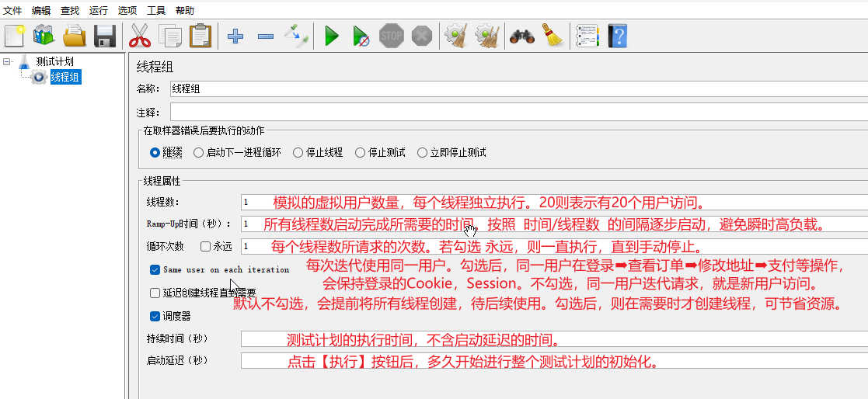Start the test with green play icon
Image resolution: width=868 pixels, height=399 pixels.
332,36
